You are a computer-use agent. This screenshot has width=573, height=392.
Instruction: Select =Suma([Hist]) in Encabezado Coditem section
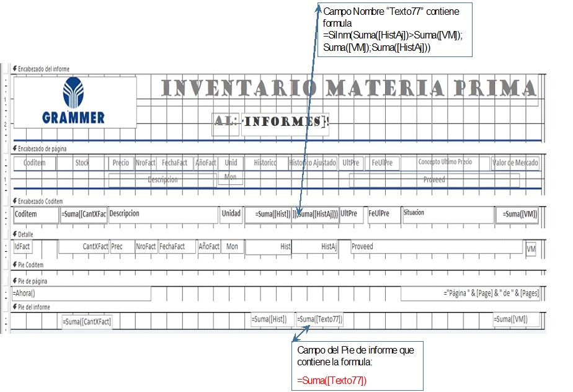[x=269, y=215]
